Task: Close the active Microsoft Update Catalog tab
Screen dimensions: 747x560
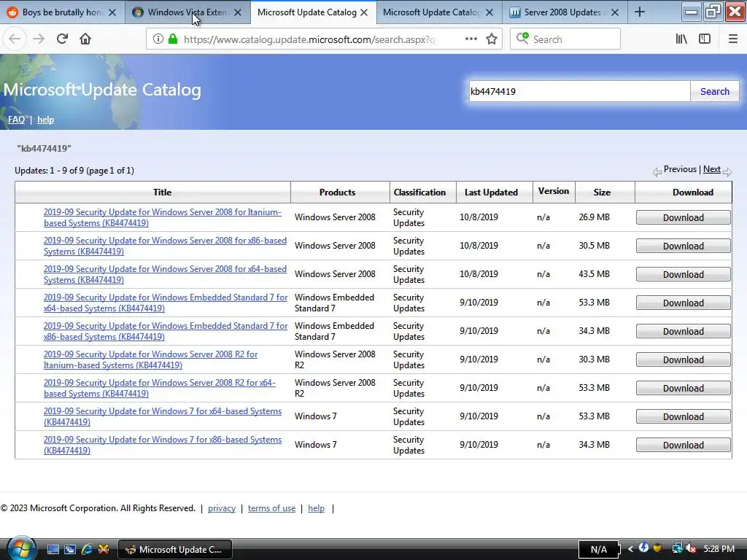Action: point(364,12)
